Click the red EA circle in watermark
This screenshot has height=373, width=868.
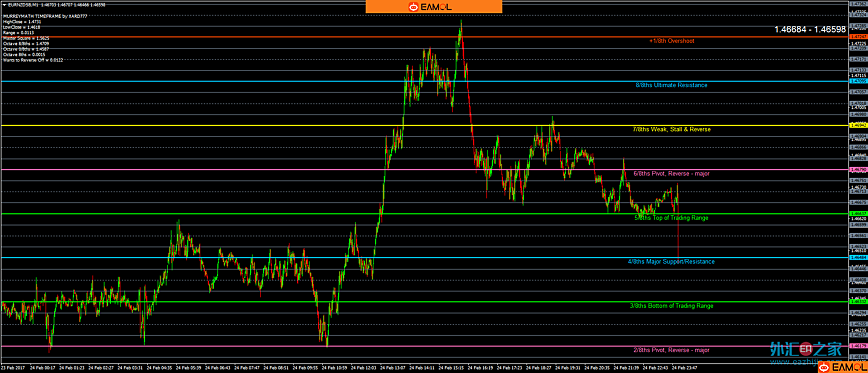[x=806, y=349]
